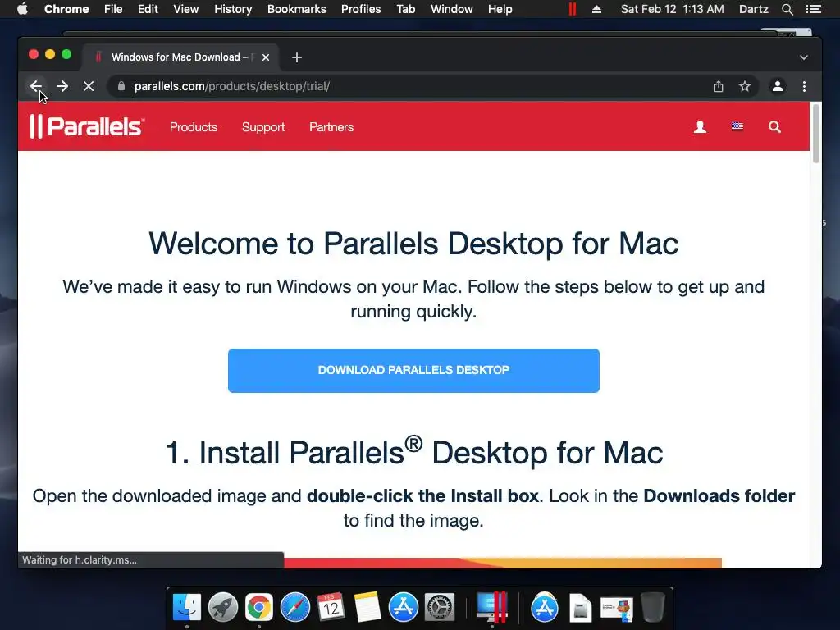840x630 pixels.
Task: Open the disk image file in Dock
Action: pyautogui.click(x=580, y=608)
